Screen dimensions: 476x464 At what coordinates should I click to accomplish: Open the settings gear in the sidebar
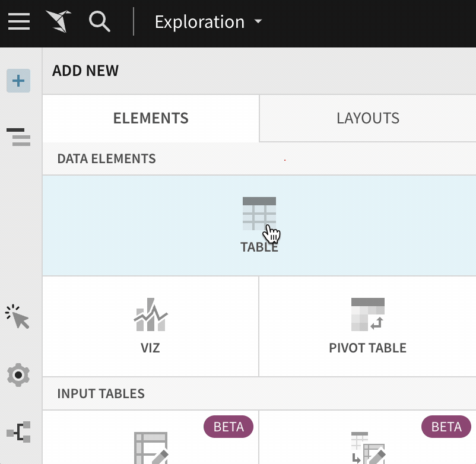18,374
